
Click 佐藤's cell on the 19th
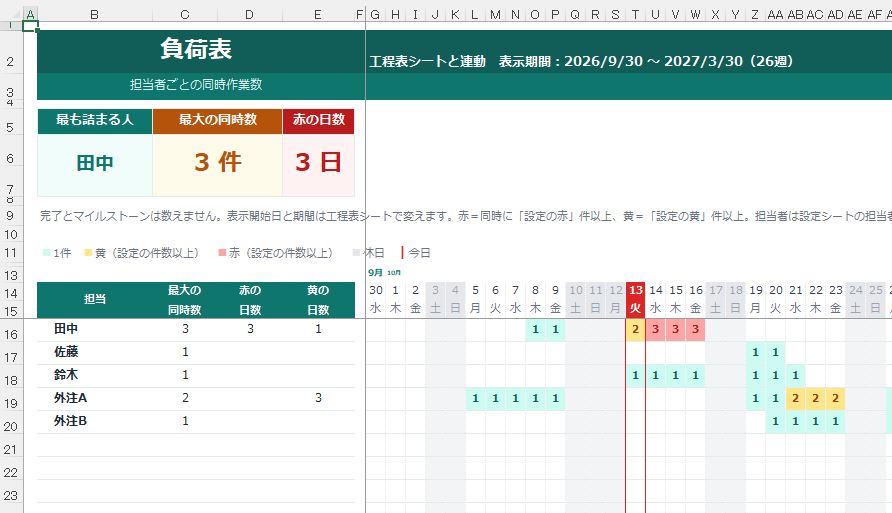(755, 353)
